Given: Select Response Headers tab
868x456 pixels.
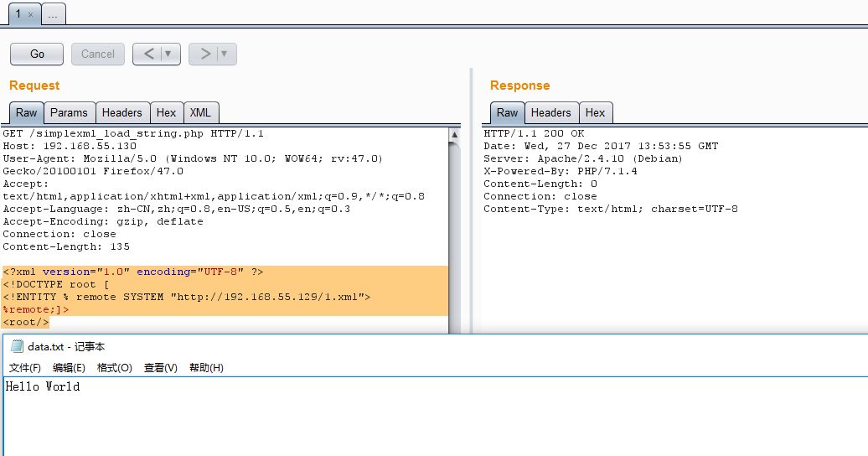Looking at the screenshot, I should [x=551, y=112].
